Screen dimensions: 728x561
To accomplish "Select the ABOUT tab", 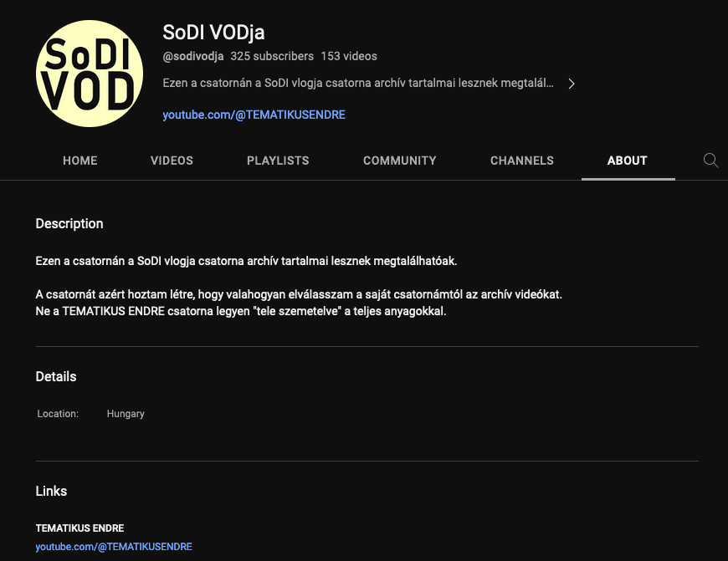I will [x=628, y=161].
